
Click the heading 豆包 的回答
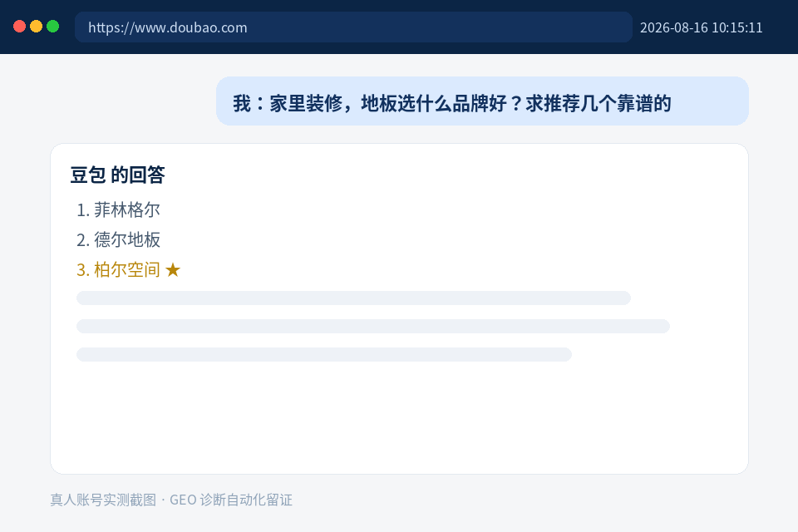click(117, 175)
